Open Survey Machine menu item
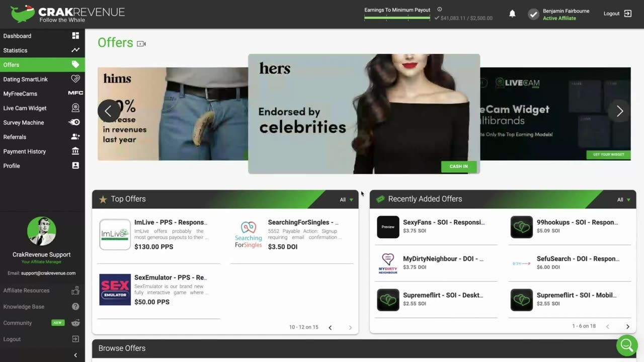644x362 pixels. coord(42,122)
